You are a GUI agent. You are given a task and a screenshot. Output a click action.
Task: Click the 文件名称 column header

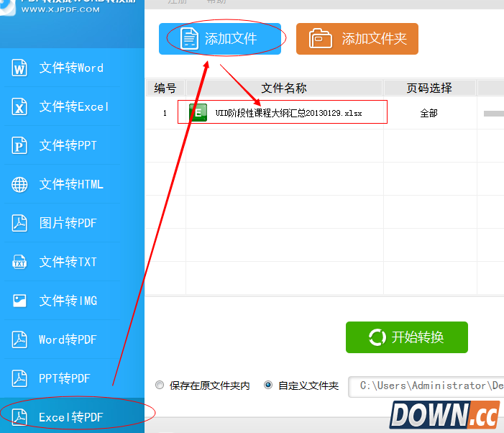[284, 88]
